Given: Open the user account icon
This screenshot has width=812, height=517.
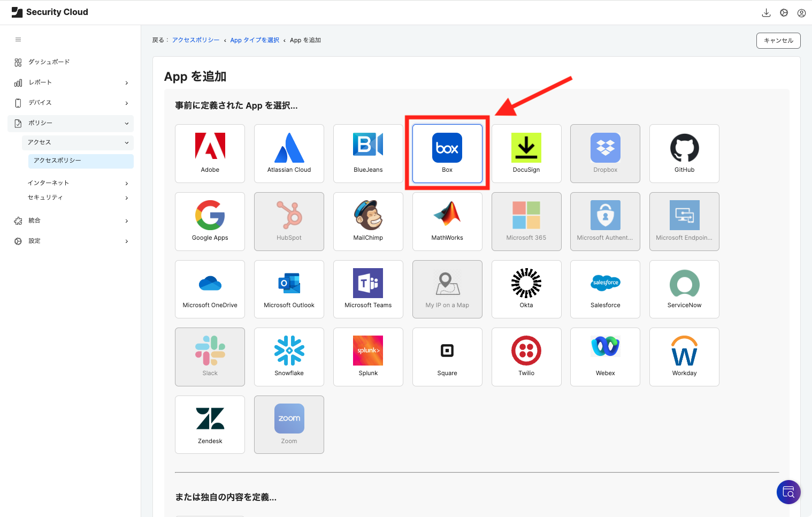Looking at the screenshot, I should [x=801, y=13].
